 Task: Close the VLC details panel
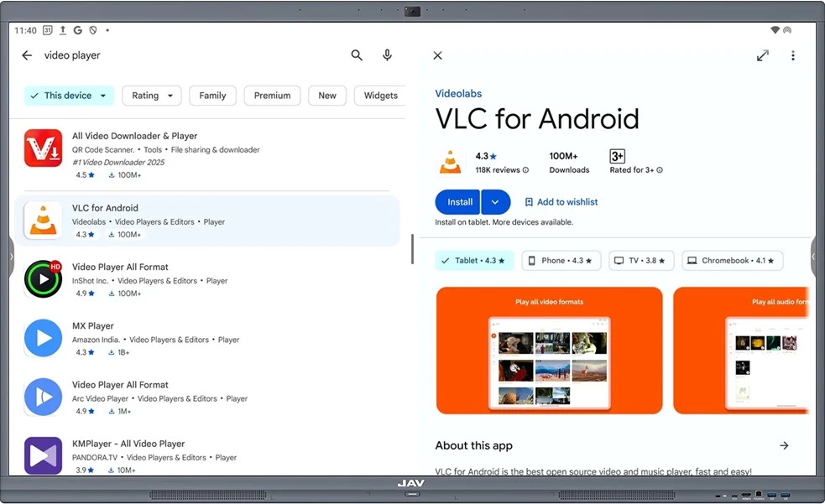(x=437, y=55)
